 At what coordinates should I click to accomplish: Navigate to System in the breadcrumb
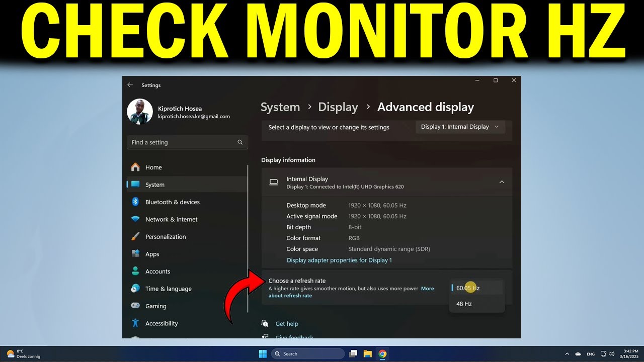point(280,107)
